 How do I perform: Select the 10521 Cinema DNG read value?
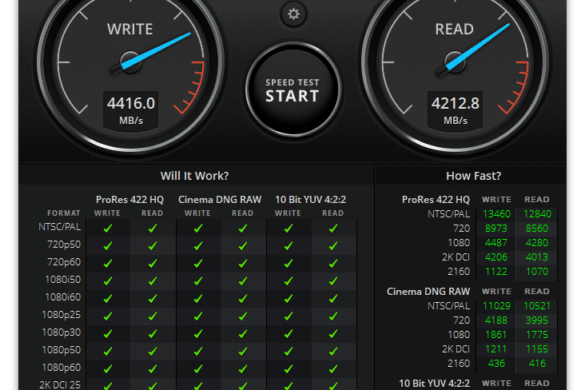tap(537, 306)
